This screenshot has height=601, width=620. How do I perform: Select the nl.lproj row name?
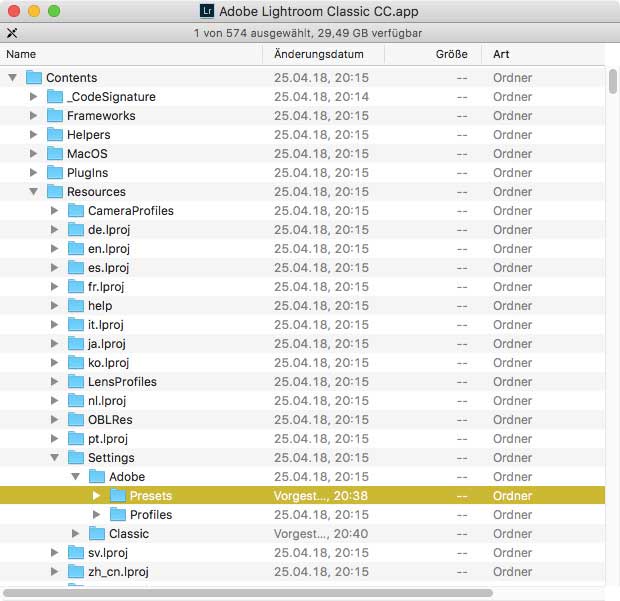[107, 401]
